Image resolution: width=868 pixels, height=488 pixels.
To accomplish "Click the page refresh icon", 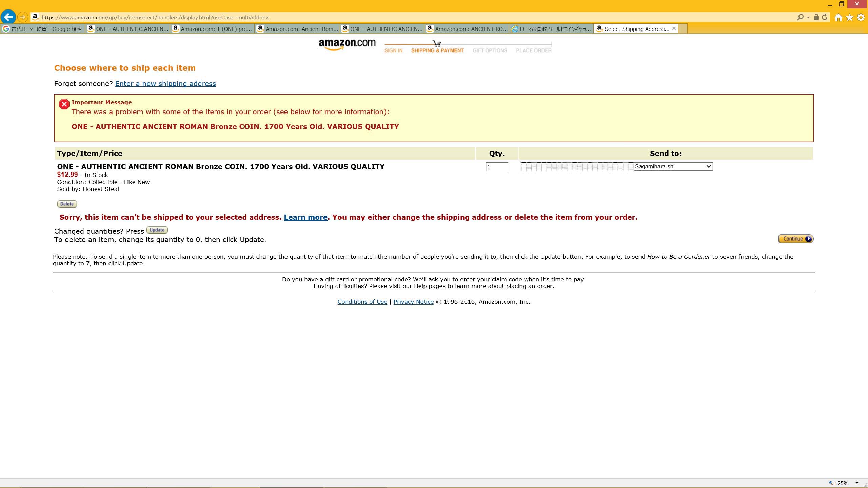I will pyautogui.click(x=825, y=17).
